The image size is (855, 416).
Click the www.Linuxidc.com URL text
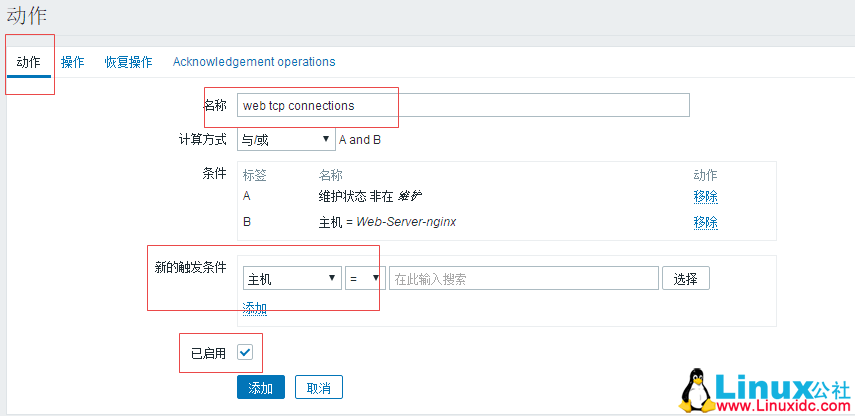tap(782, 406)
